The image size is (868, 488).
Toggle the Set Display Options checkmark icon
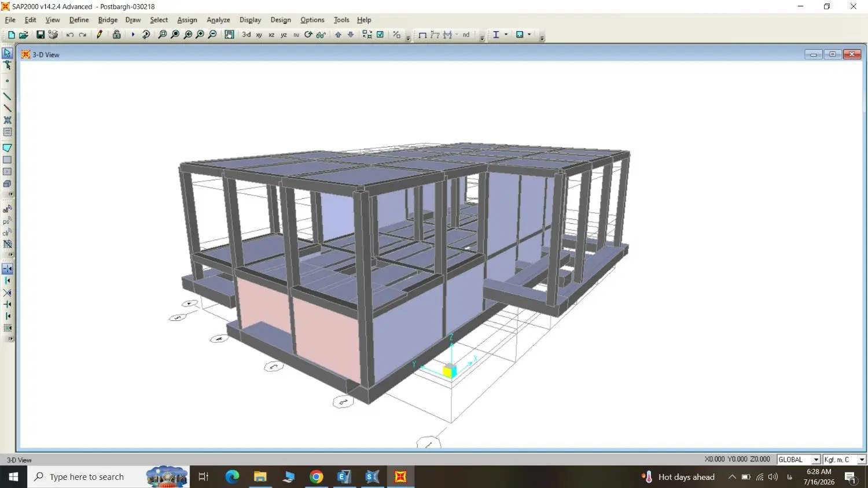[x=380, y=35]
